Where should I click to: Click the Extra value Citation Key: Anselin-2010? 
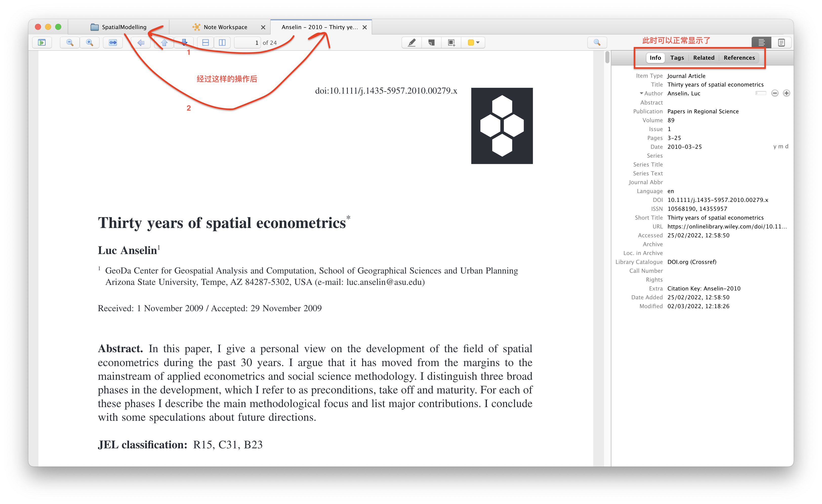pyautogui.click(x=704, y=288)
